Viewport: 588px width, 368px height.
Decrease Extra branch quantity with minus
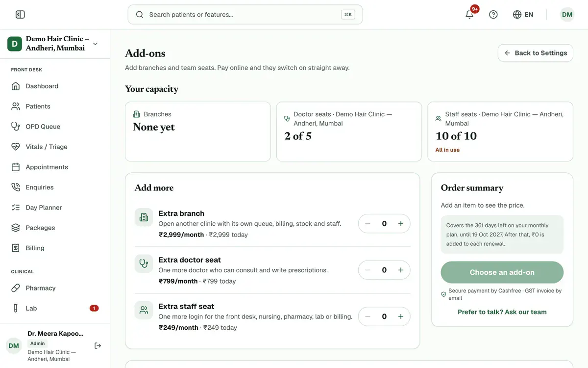pos(367,224)
